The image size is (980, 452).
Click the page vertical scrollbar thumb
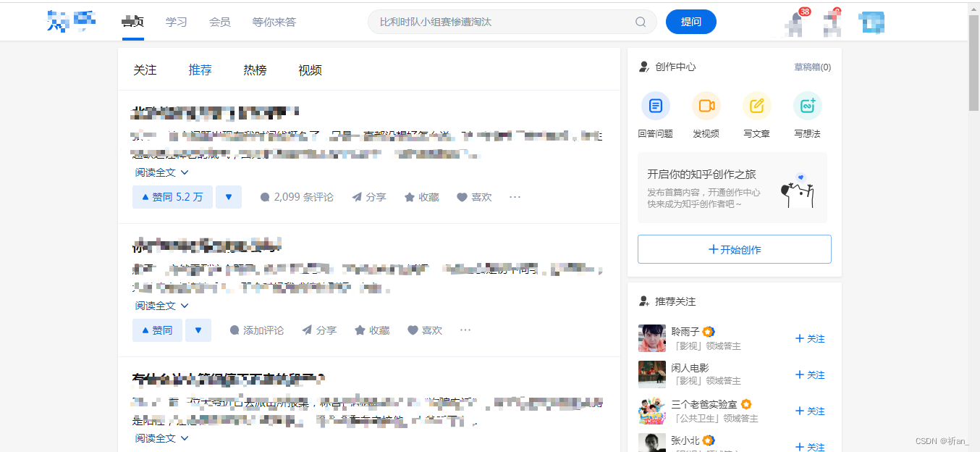[973, 62]
